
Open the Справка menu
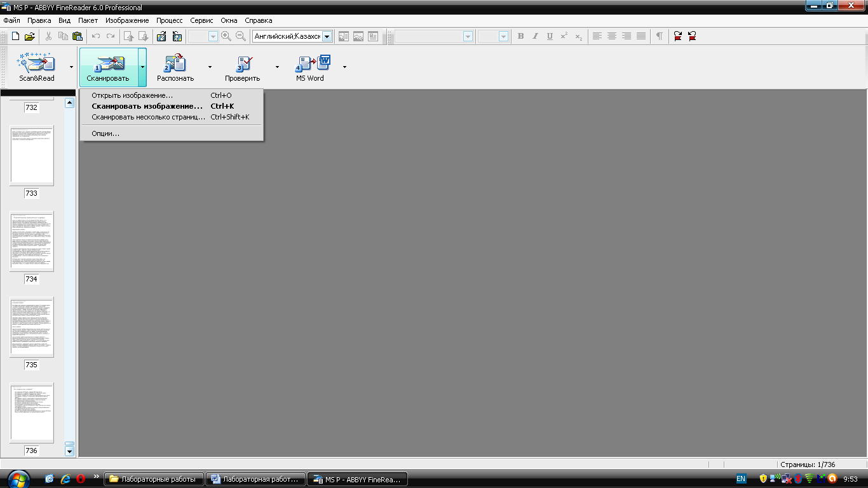(259, 20)
